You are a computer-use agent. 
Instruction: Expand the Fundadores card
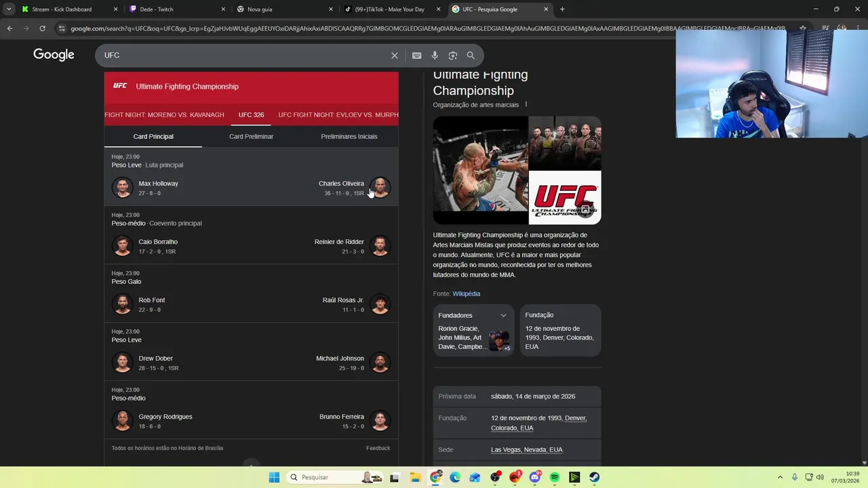pos(503,315)
